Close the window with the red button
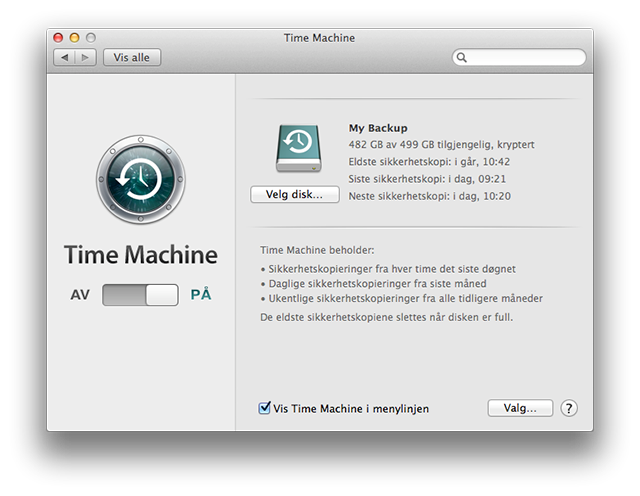The width and height of the screenshot is (640, 496). point(58,38)
